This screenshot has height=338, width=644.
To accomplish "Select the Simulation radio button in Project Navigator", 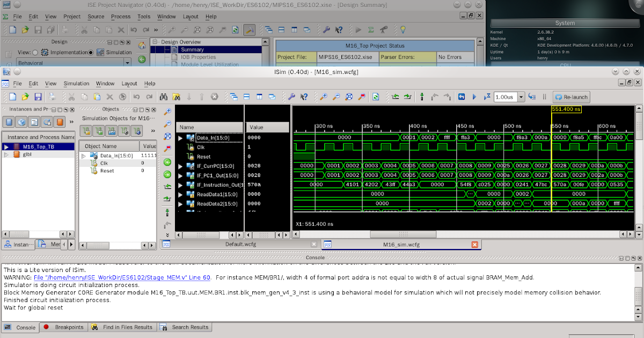I will pos(91,53).
